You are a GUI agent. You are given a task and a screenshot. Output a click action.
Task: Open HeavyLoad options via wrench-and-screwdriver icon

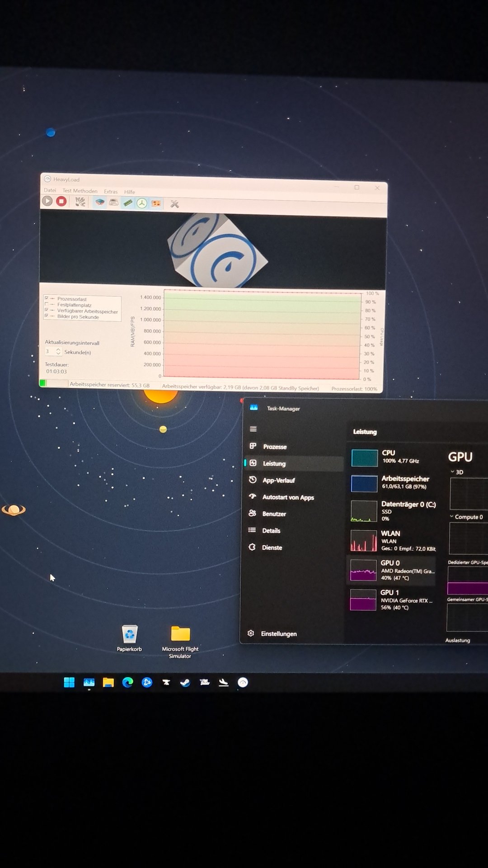click(x=175, y=204)
